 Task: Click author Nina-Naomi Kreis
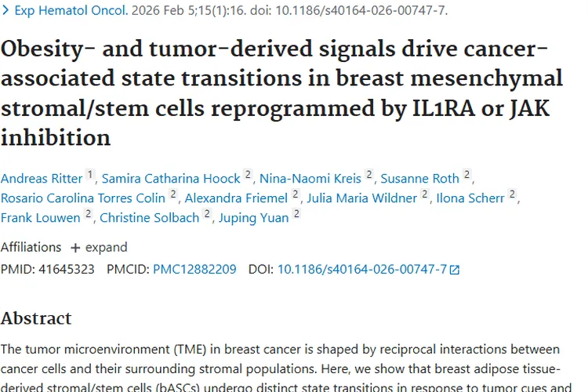click(x=310, y=178)
